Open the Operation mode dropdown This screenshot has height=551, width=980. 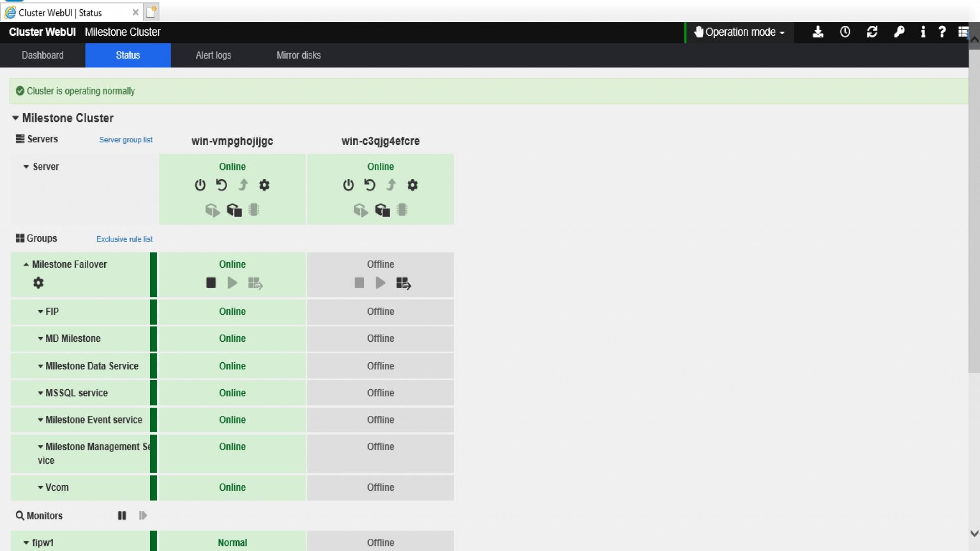[x=740, y=32]
